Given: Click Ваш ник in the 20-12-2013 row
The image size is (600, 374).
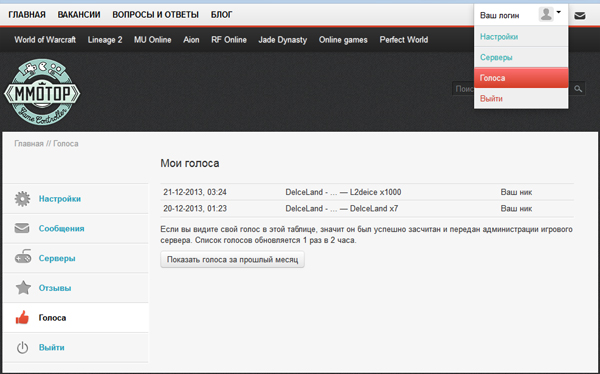Looking at the screenshot, I should tap(516, 209).
